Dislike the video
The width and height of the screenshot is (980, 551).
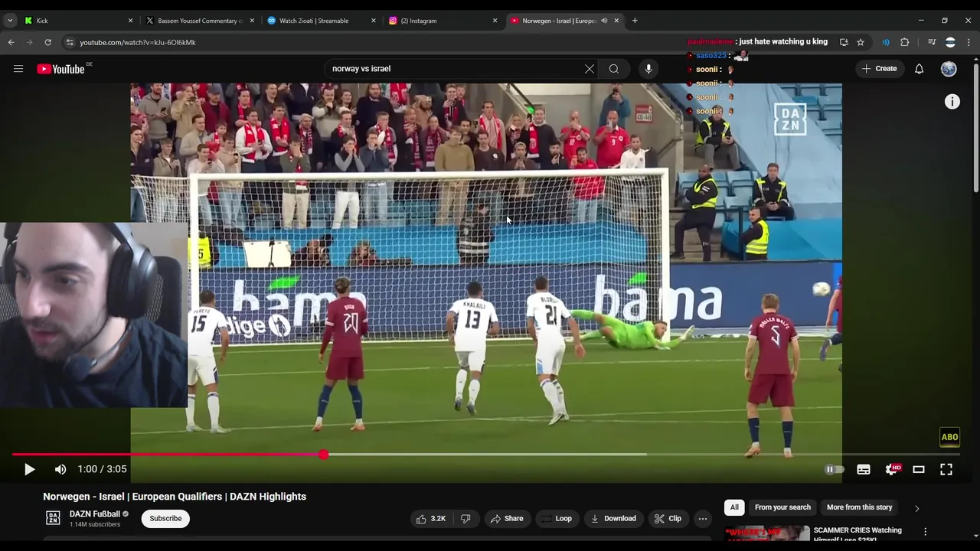tap(465, 518)
